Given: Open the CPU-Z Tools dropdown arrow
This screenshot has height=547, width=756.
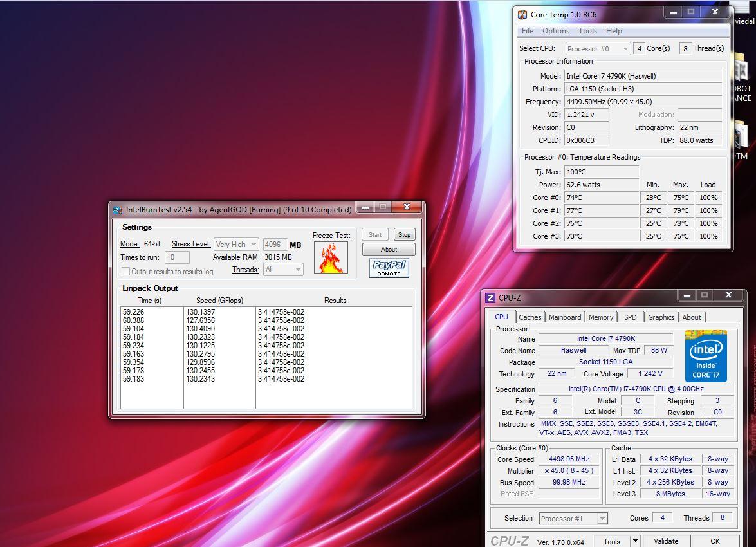Looking at the screenshot, I should click(635, 541).
